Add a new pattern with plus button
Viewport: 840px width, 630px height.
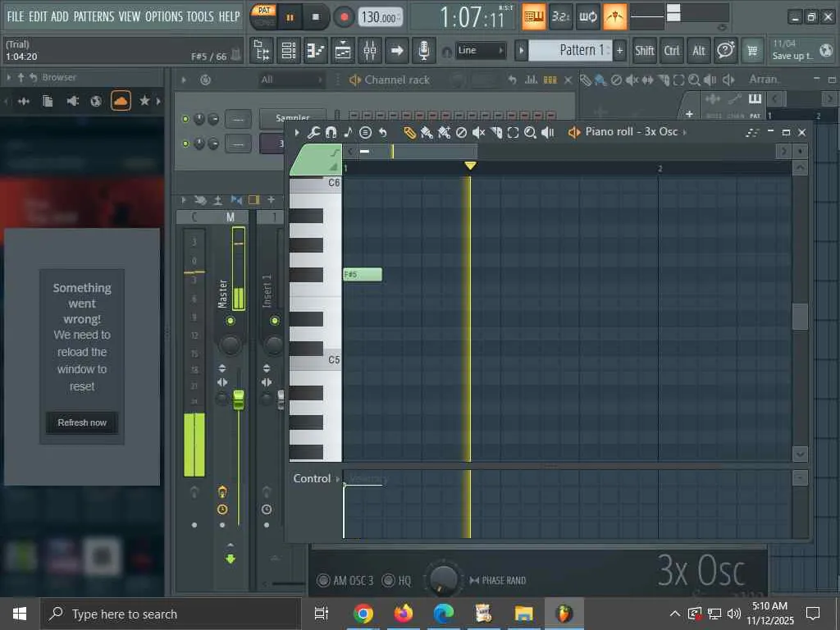(x=620, y=51)
